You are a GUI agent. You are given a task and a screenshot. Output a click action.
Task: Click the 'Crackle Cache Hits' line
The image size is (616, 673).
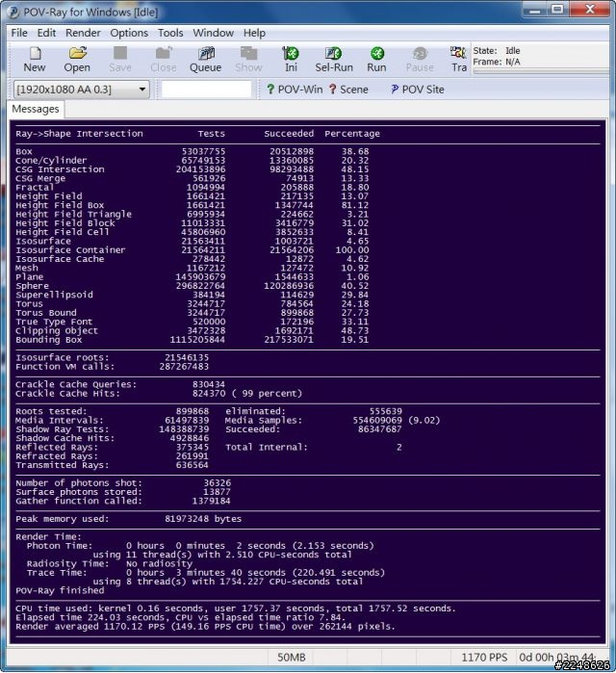point(159,394)
